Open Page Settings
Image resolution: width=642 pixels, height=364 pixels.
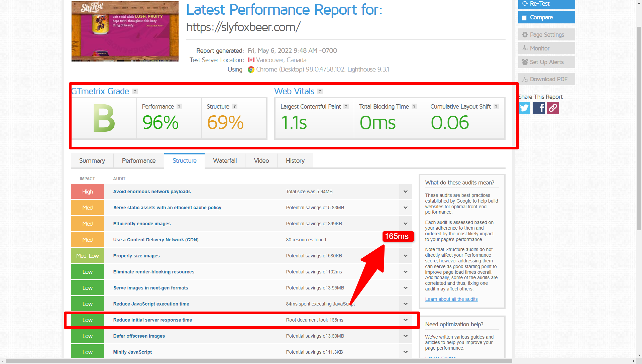546,35
